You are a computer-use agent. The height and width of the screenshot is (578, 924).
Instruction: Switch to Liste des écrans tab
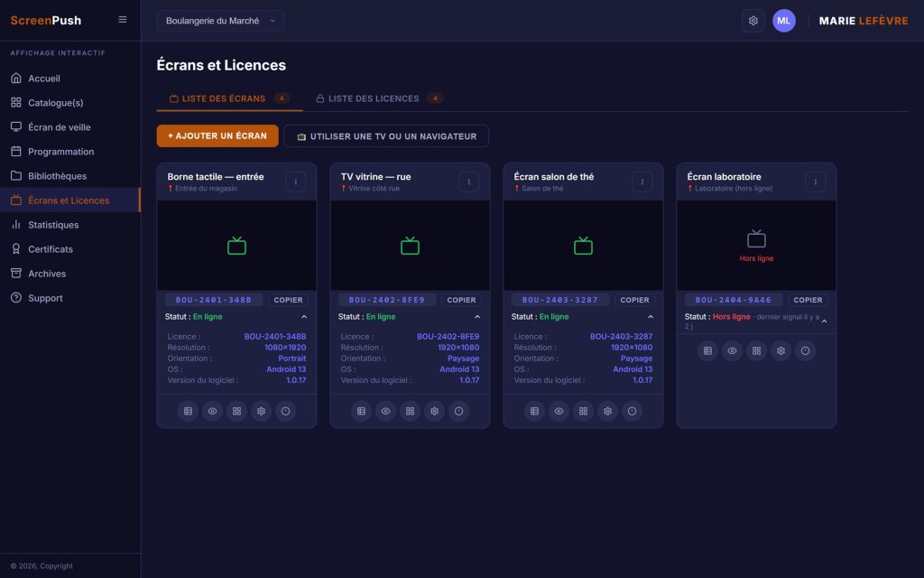tap(229, 98)
